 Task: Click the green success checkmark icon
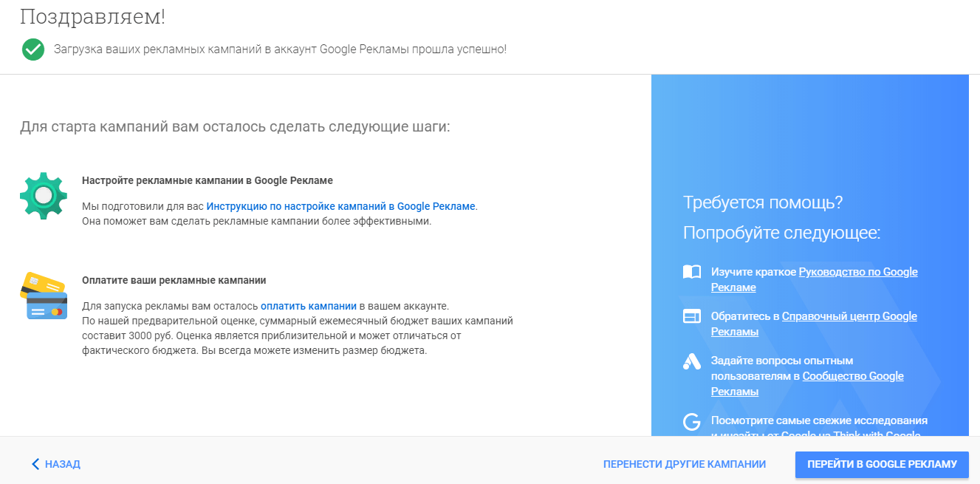[x=33, y=50]
